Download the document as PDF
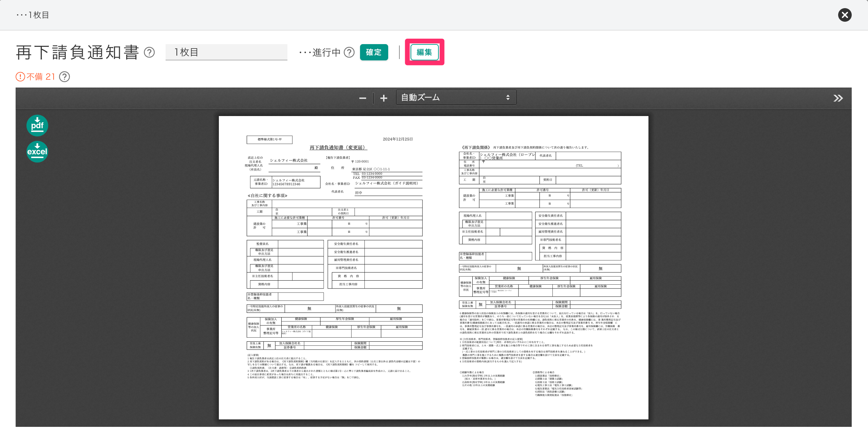Viewport: 868px width, 435px height. click(x=37, y=126)
